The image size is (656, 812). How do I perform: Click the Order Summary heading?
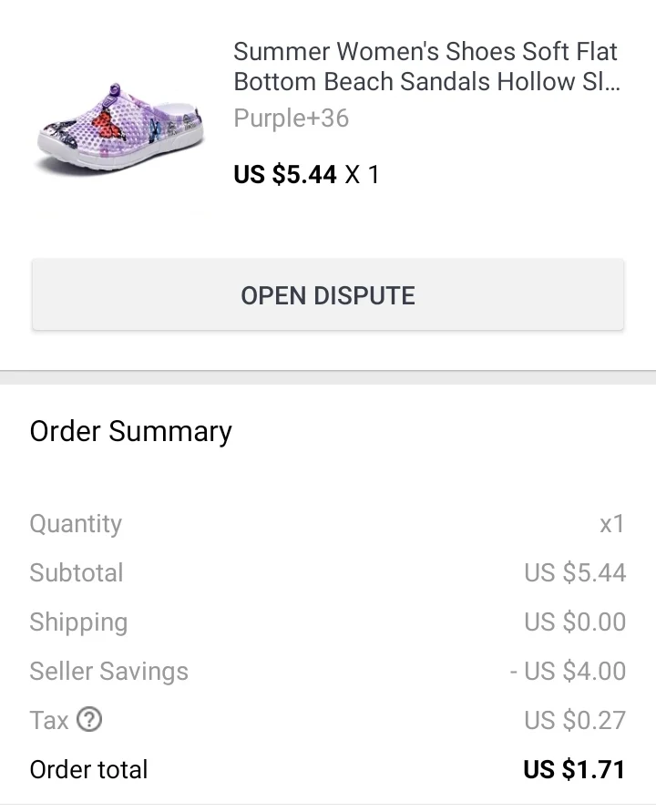coord(131,431)
